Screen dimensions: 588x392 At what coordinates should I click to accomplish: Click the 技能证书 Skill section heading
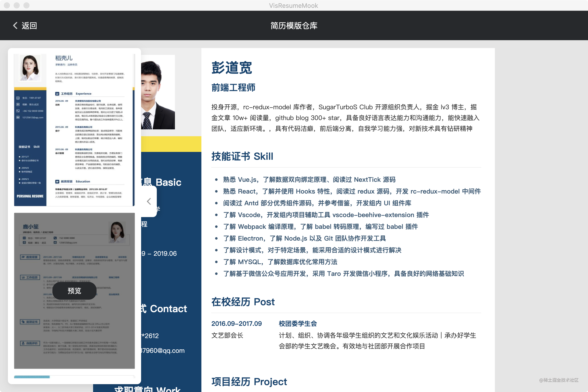[242, 156]
